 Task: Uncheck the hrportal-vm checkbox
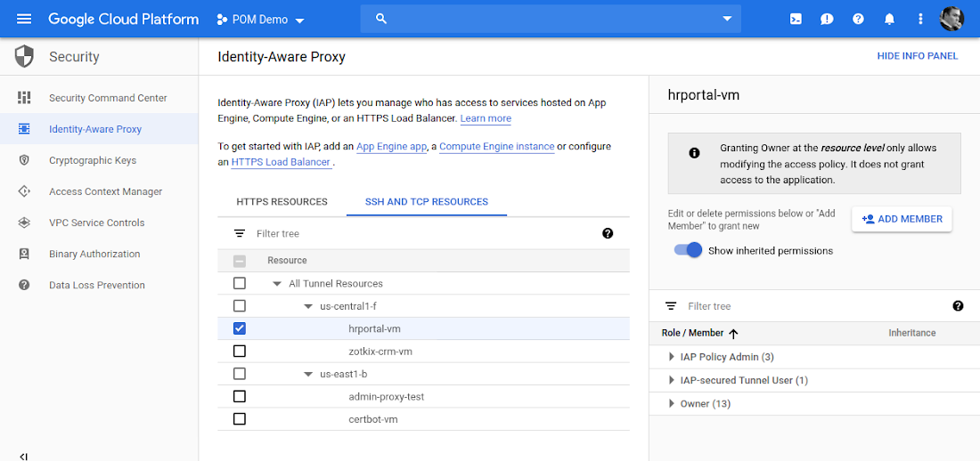point(240,328)
